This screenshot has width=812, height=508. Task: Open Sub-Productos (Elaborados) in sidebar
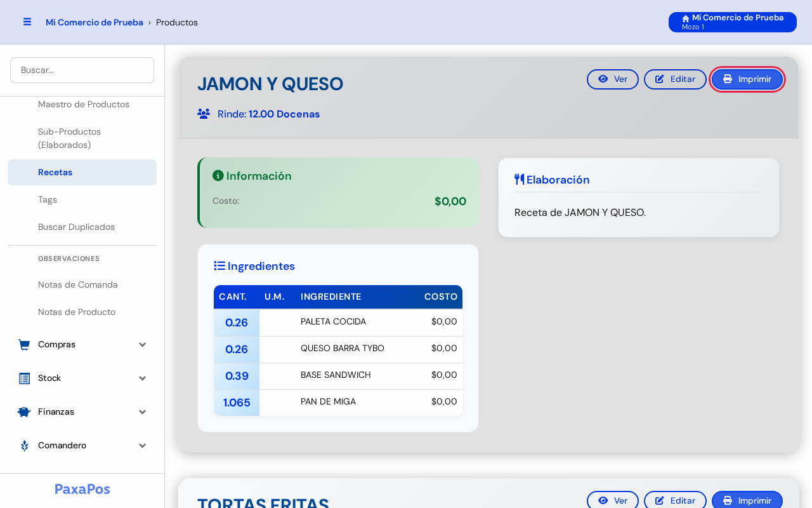[82, 138]
